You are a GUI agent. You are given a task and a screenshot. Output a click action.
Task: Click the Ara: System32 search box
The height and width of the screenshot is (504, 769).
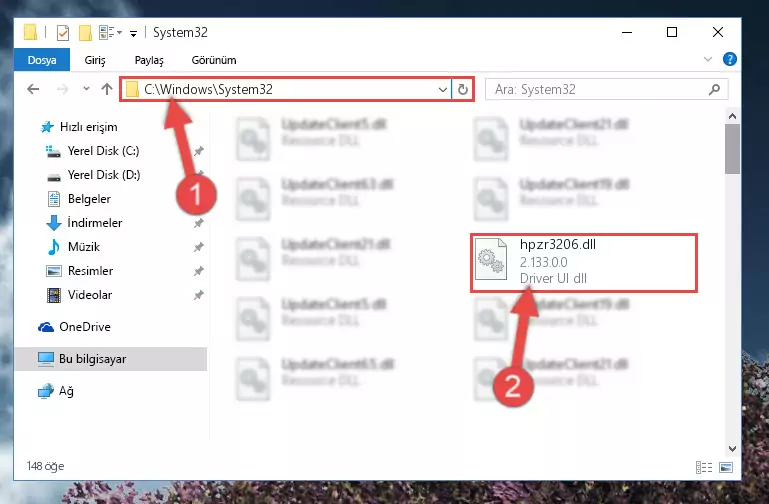coord(607,89)
